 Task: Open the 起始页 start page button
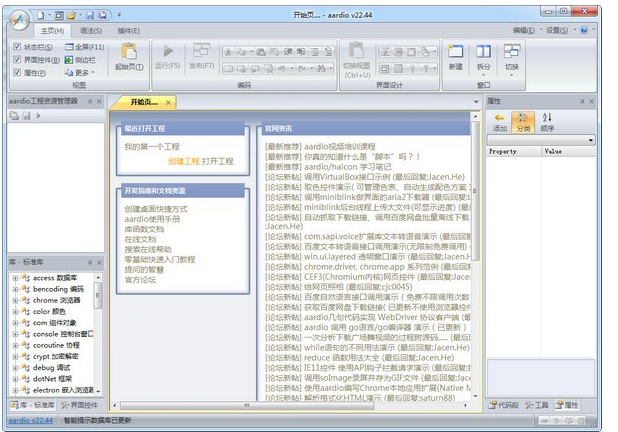tap(129, 57)
